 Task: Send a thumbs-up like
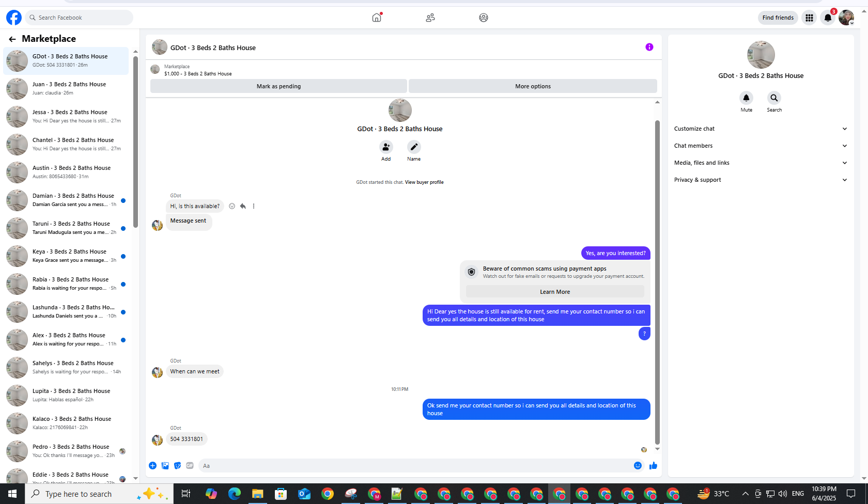click(653, 466)
